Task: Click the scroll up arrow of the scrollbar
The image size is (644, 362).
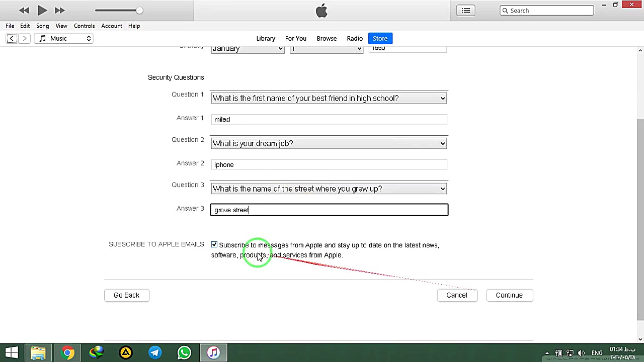Action: pyautogui.click(x=640, y=50)
